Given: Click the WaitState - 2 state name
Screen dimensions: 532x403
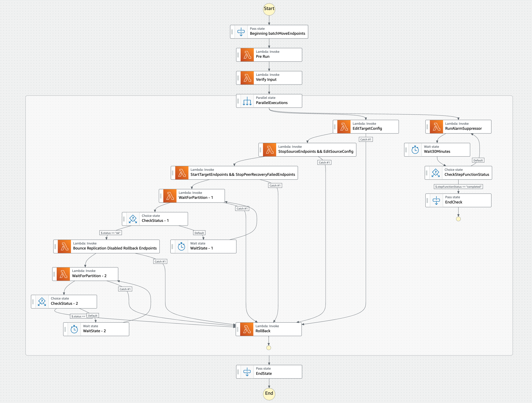Looking at the screenshot, I should 94,331.
